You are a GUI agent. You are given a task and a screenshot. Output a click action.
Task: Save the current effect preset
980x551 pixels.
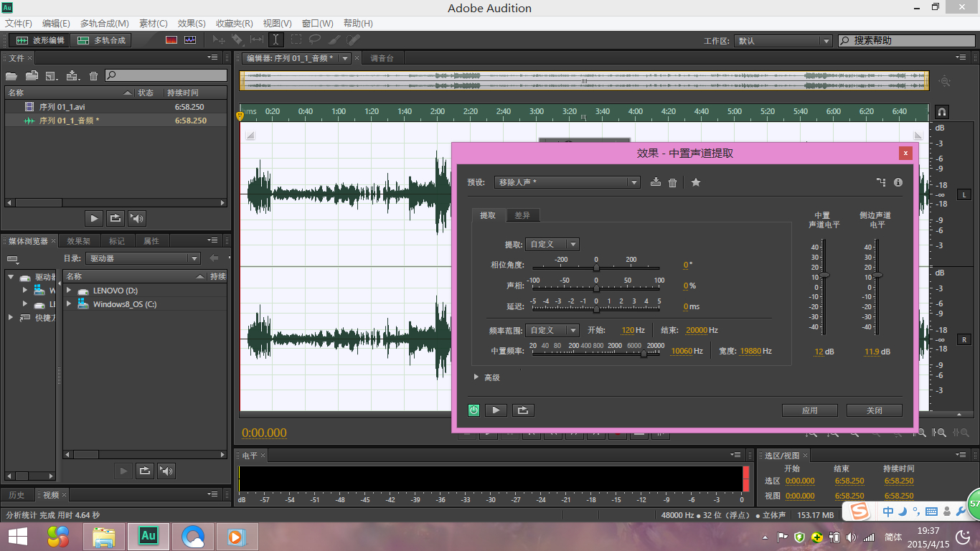655,182
